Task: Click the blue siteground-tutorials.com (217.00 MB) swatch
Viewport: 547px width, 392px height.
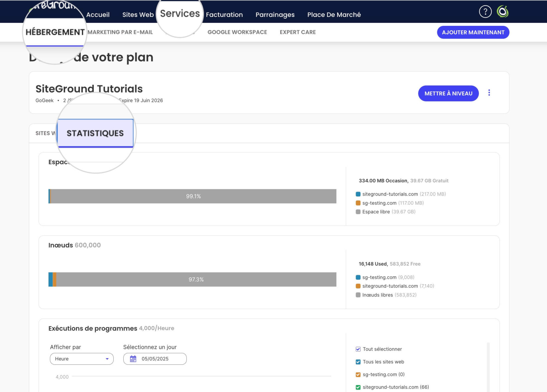Action: tap(358, 194)
